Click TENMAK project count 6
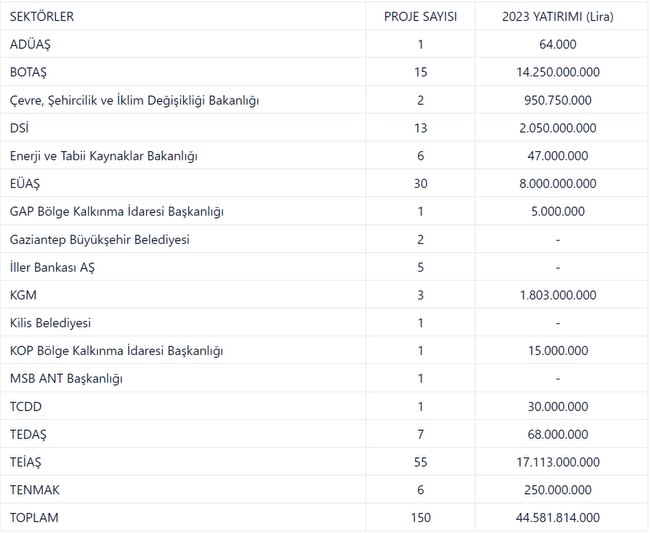Image resolution: width=650 pixels, height=533 pixels. pos(420,490)
